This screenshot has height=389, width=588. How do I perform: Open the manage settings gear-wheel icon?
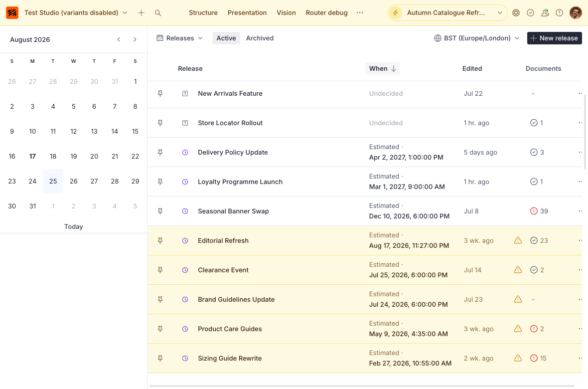tap(516, 13)
